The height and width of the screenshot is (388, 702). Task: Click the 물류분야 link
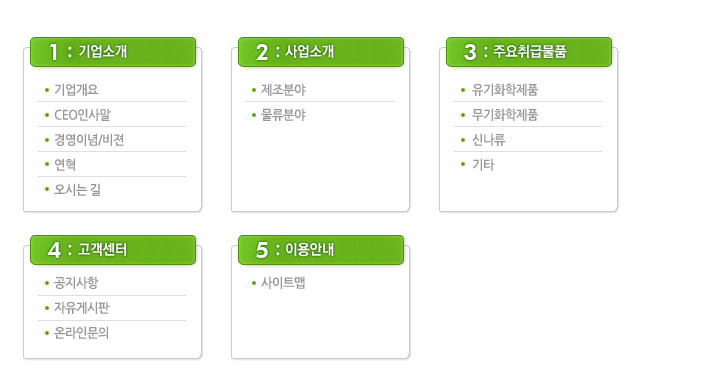click(283, 115)
